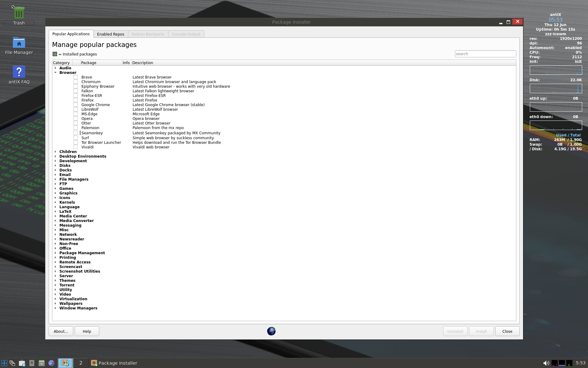Click the Close button at the bottom
Screen dimensions: 588x368
coord(507,332)
